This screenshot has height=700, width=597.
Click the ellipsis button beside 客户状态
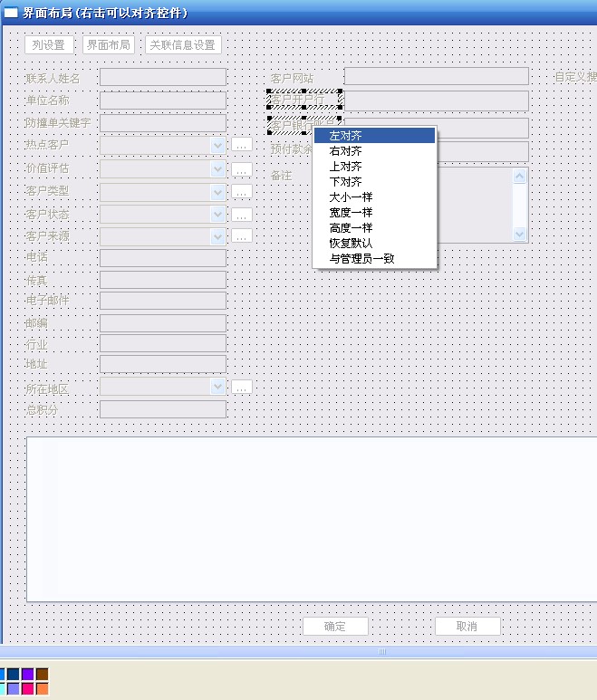(241, 215)
